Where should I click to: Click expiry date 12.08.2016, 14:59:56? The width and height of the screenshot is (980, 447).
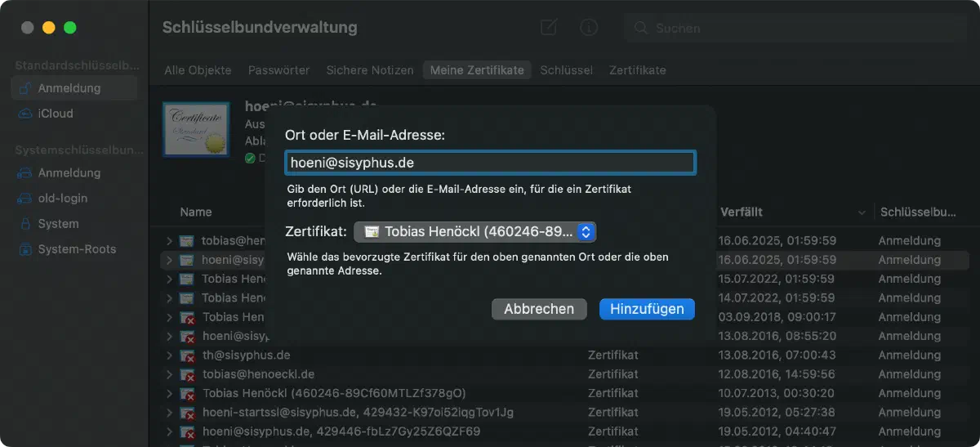(777, 374)
